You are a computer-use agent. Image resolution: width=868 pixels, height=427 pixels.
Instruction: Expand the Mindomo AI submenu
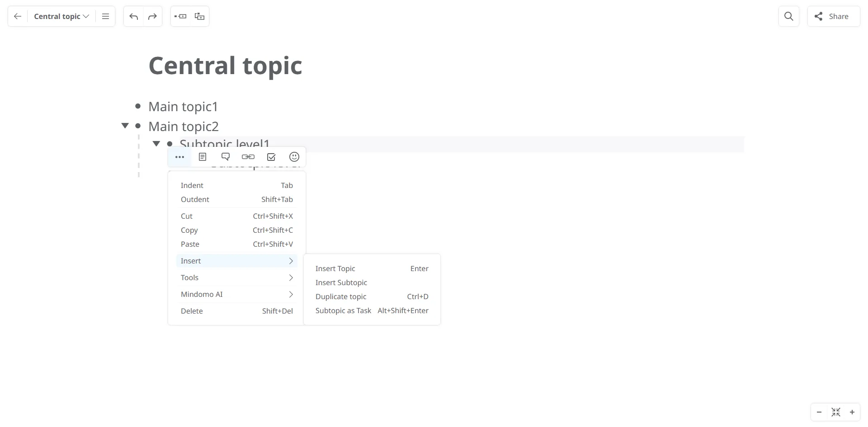236,294
